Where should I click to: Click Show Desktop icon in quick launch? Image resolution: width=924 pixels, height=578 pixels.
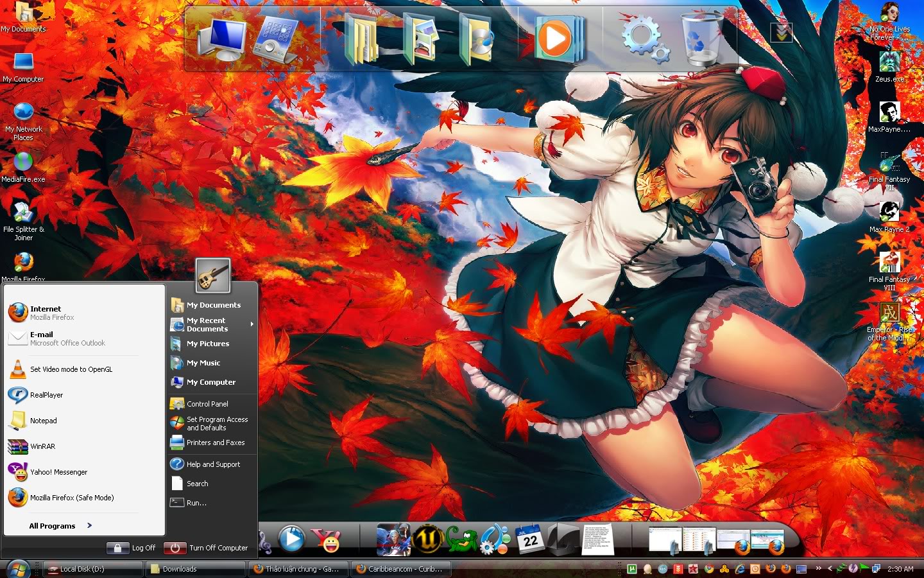(801, 569)
